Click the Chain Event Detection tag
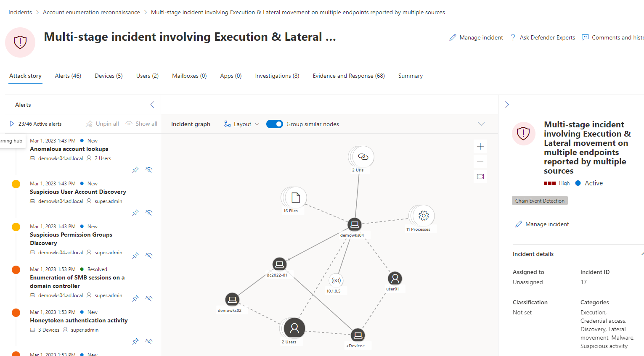644x356 pixels. pyautogui.click(x=540, y=201)
